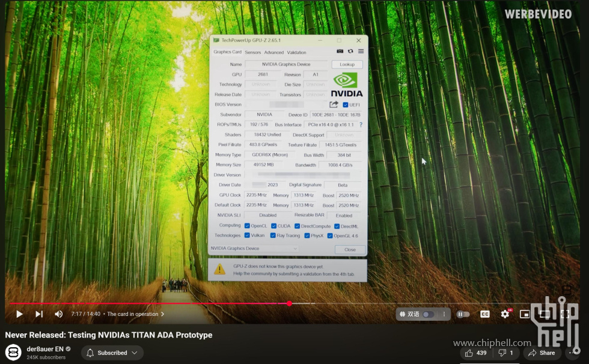This screenshot has height=364, width=589.
Task: Open the der8auer EN channel avatar
Action: [x=13, y=353]
